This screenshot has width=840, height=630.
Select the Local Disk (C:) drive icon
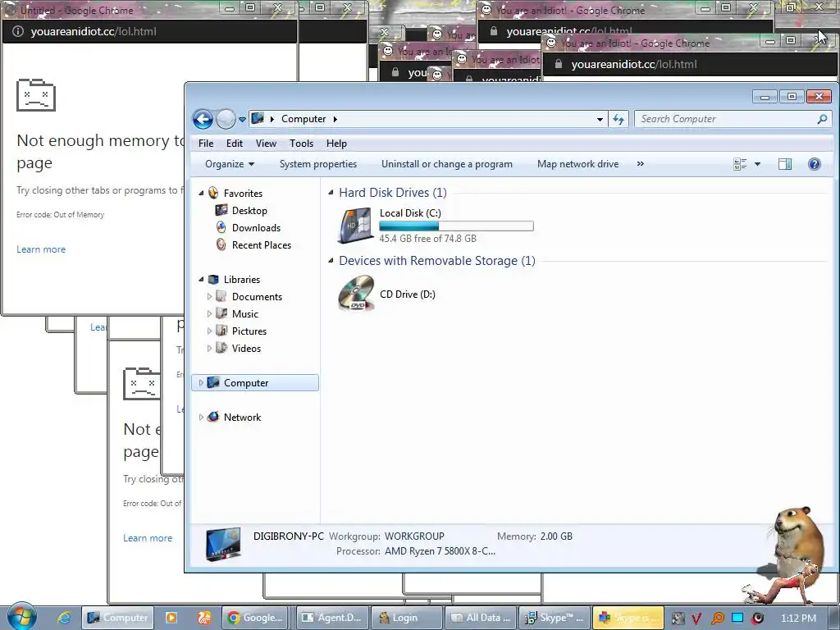356,225
